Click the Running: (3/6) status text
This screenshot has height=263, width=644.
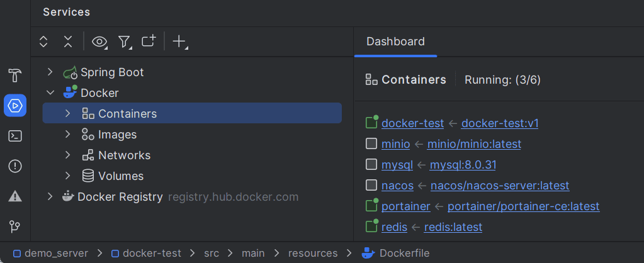503,80
